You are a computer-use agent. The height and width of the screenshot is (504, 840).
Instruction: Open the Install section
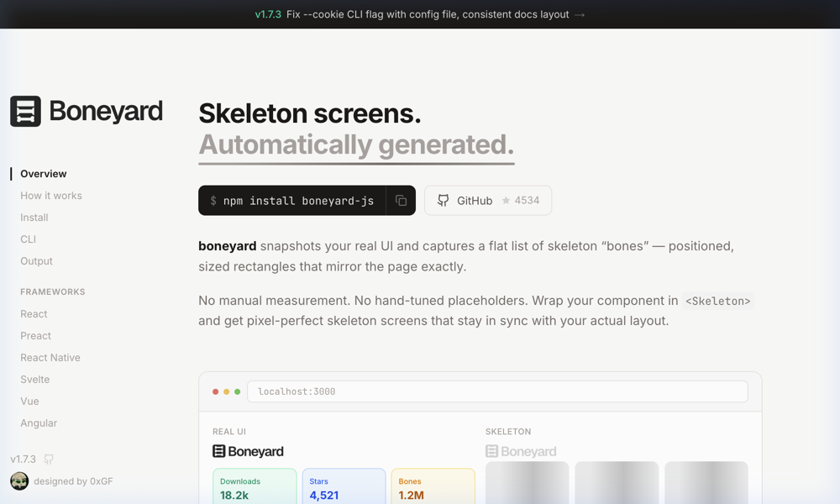pyautogui.click(x=34, y=218)
